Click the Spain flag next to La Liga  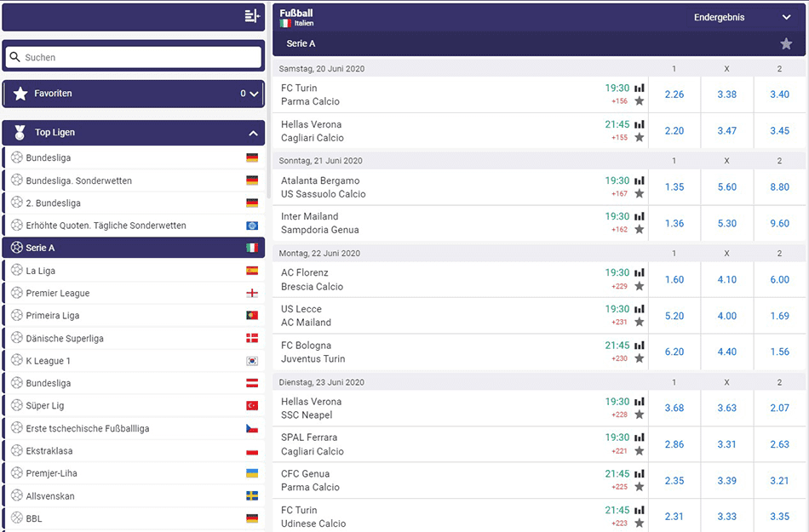(252, 271)
